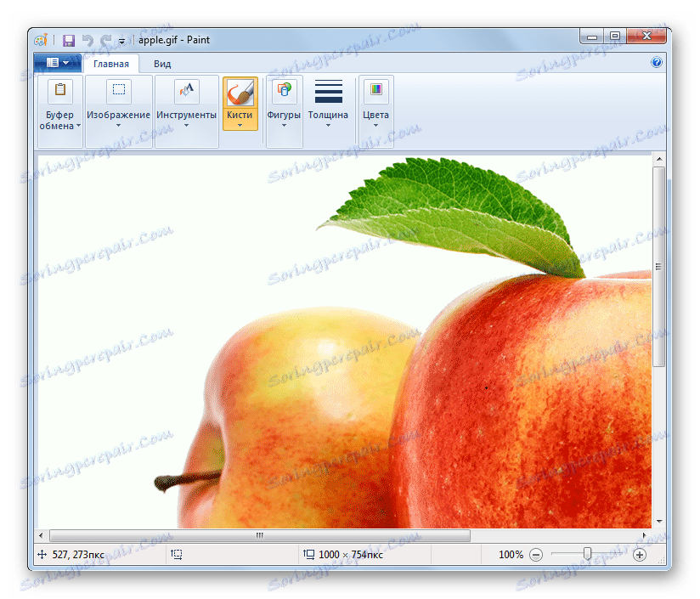This screenshot has width=700, height=599.
Task: Expand the Толщина thickness dropdown
Action: pos(328,126)
